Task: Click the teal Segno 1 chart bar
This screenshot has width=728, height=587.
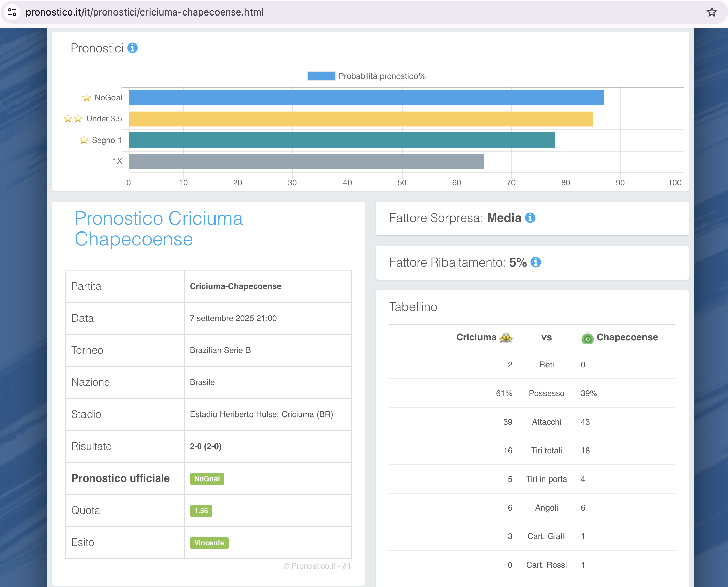Action: click(341, 140)
